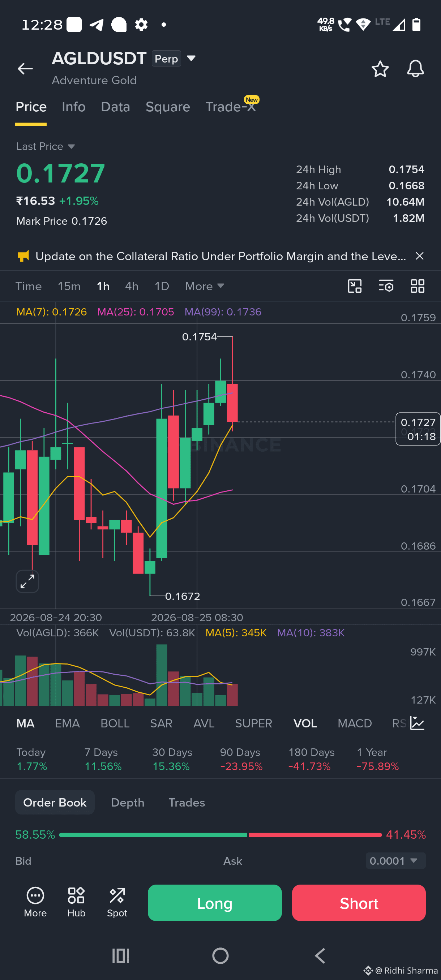Tap the MA(99): 0.1736 label
The image size is (441, 980).
[x=223, y=312]
